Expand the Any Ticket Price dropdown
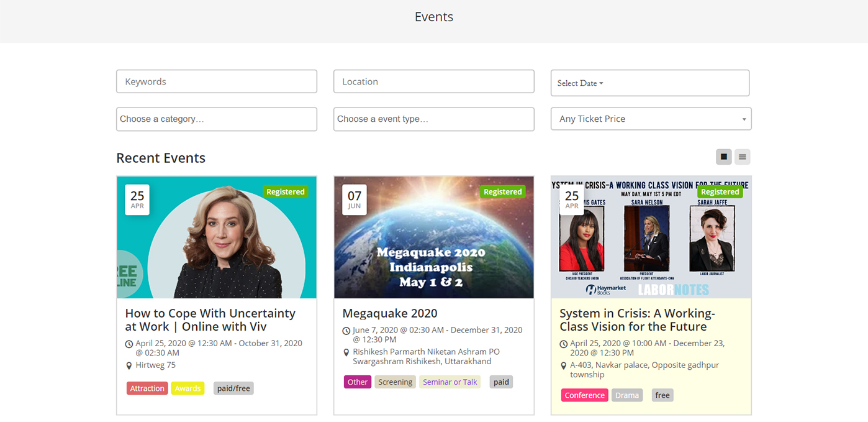The width and height of the screenshot is (868, 422). click(x=651, y=119)
